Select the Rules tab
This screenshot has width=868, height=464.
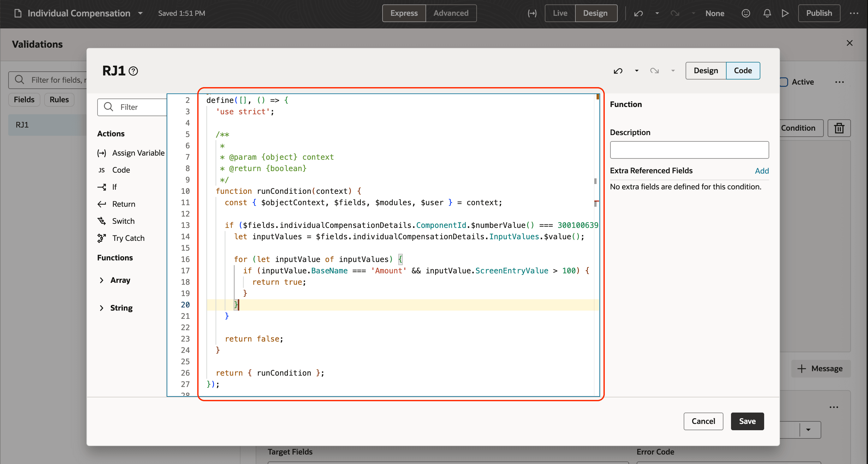tap(59, 100)
